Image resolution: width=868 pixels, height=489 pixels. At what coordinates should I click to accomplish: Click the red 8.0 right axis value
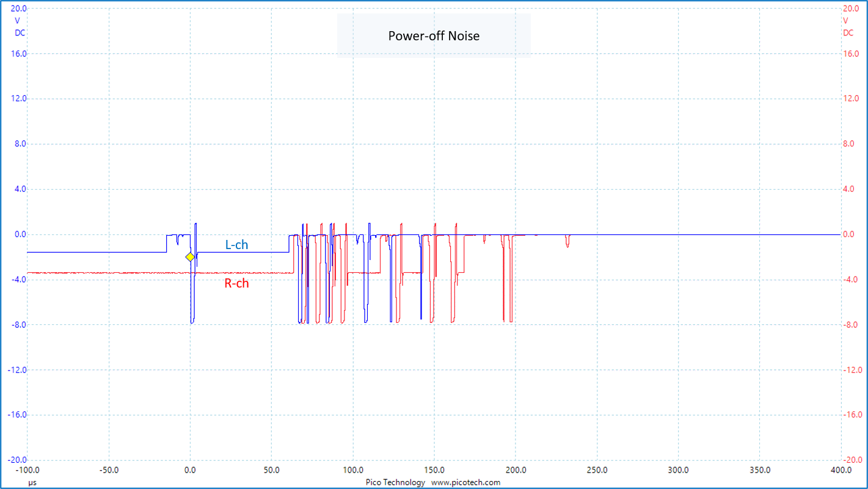pos(848,144)
